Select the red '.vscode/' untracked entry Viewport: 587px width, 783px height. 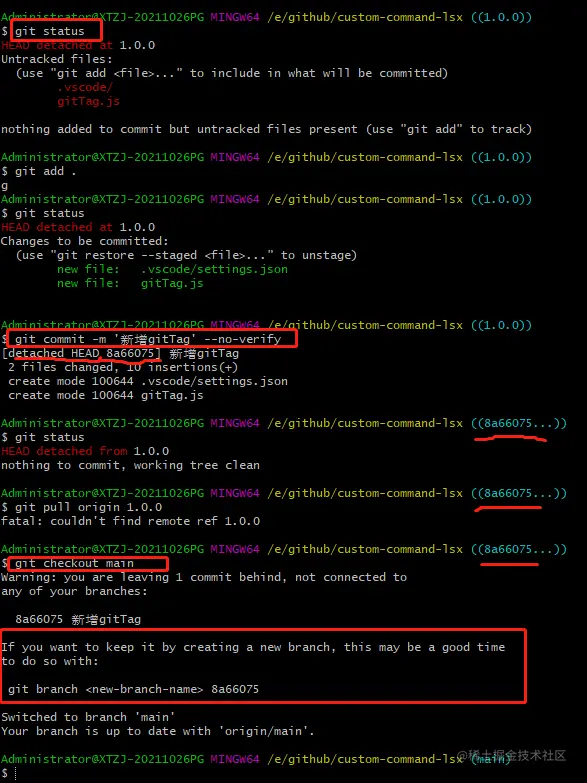tap(85, 87)
